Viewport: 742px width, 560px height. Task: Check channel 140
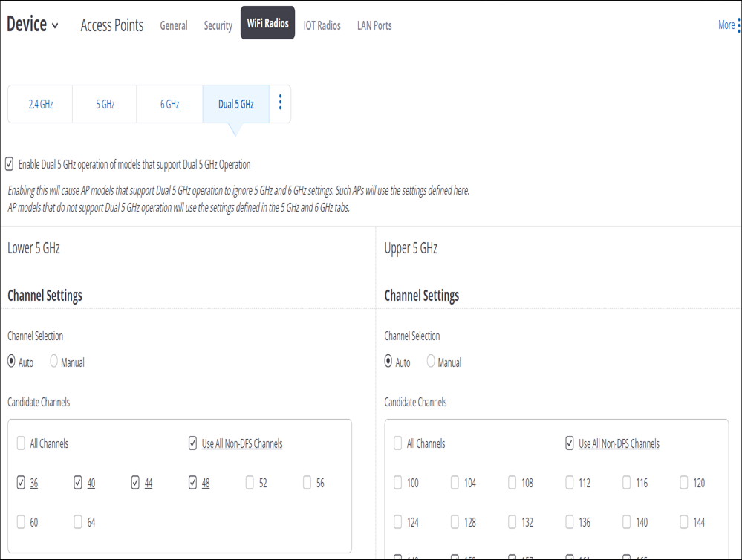[627, 521]
